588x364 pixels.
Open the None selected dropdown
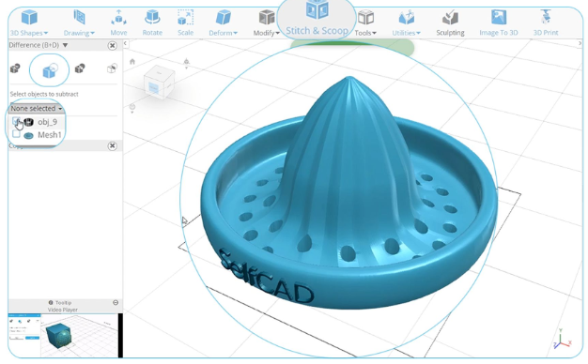(x=37, y=108)
